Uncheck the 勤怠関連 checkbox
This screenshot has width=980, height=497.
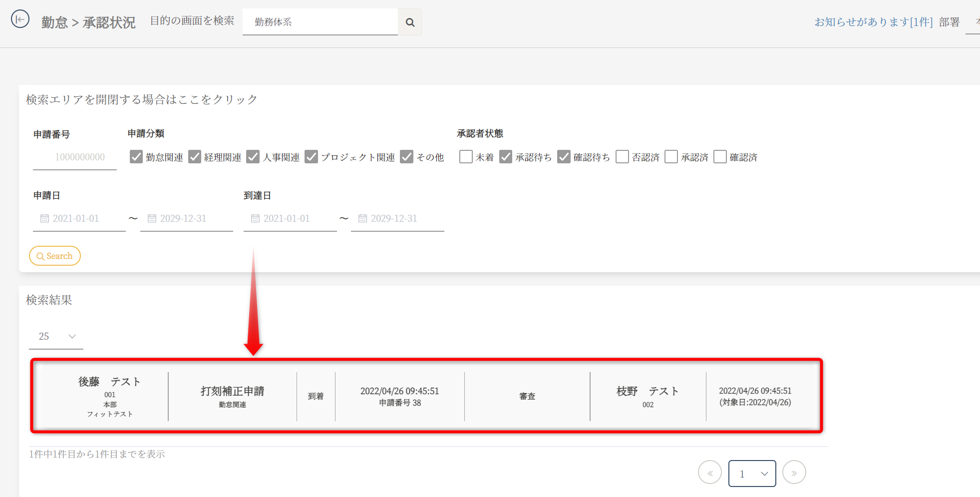pos(136,157)
